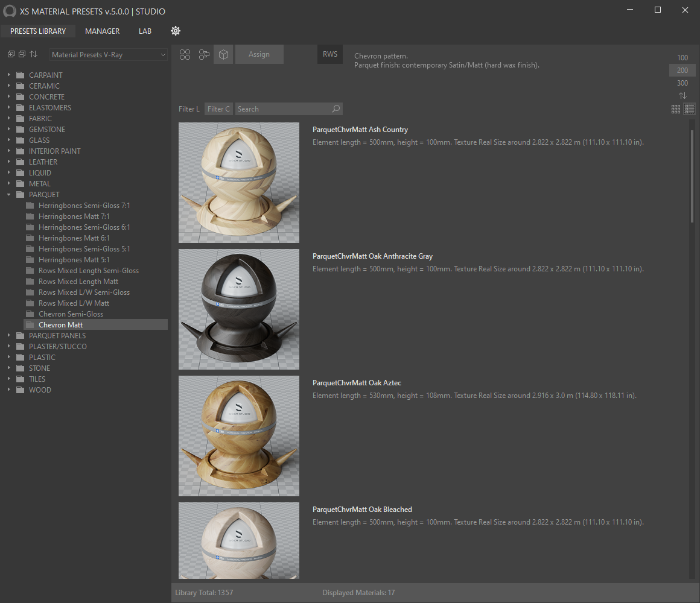This screenshot has height=603, width=700.
Task: Select Chevron Semi-Gloss folder
Action: pos(71,314)
